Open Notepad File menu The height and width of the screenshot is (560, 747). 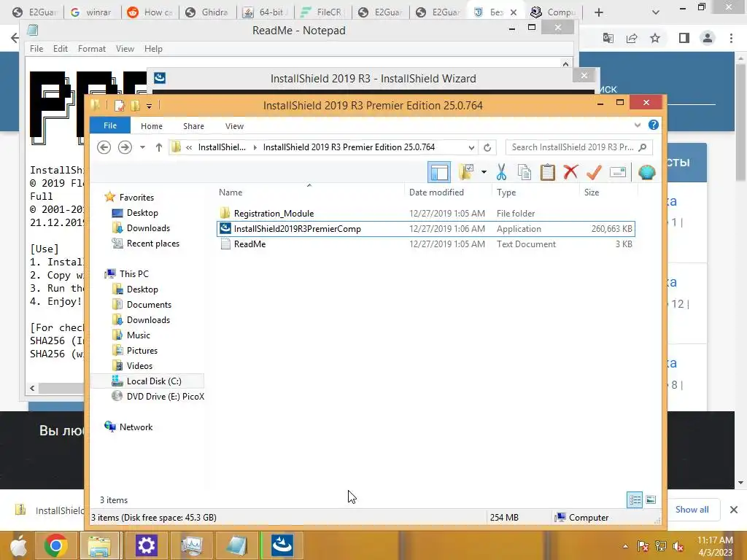point(36,49)
